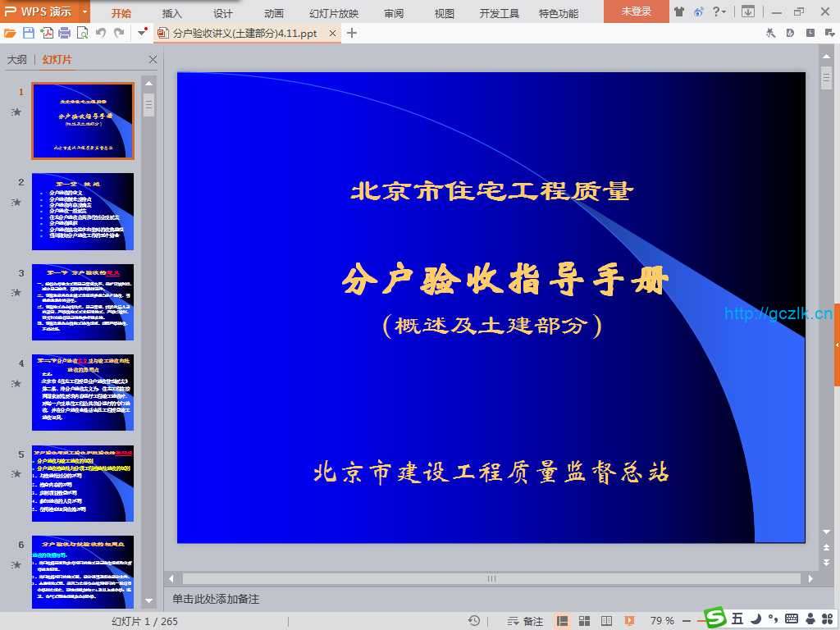Switch to slide sorter view

[584, 621]
